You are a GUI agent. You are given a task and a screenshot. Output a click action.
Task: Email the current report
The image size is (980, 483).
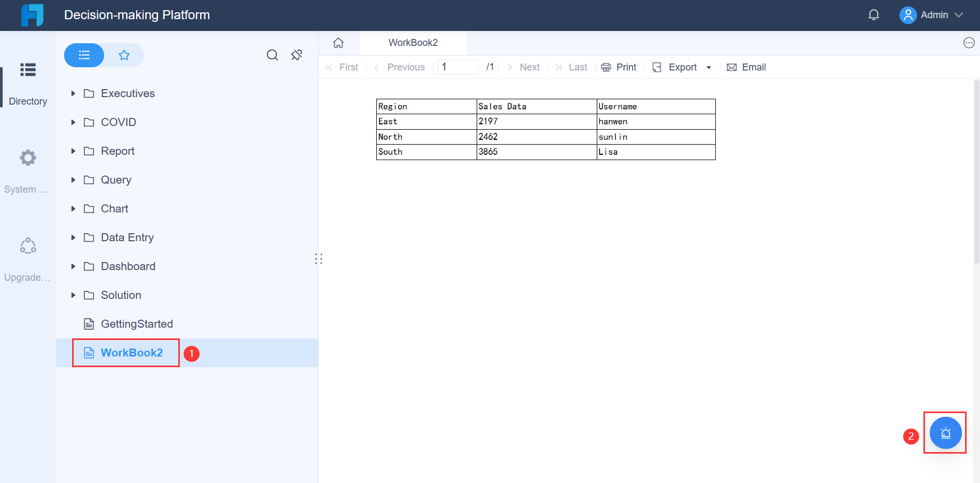pos(746,67)
